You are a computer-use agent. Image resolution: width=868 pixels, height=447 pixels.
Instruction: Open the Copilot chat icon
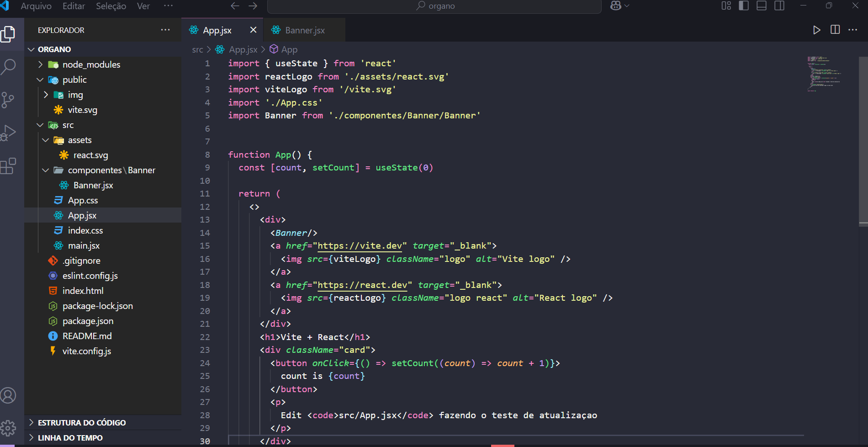tap(616, 6)
